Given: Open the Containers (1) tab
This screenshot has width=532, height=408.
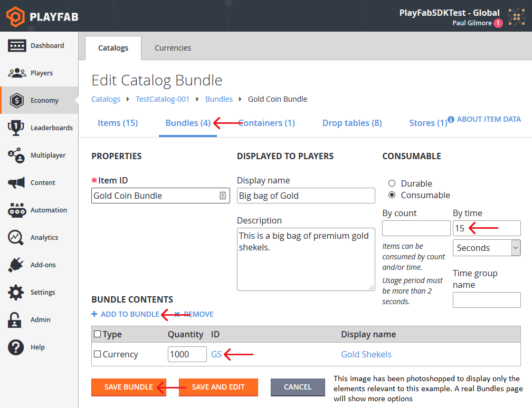Looking at the screenshot, I should pos(267,123).
